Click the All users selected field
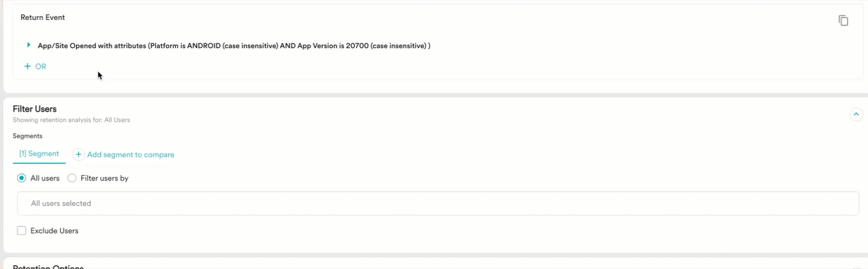This screenshot has width=868, height=269. tap(438, 204)
